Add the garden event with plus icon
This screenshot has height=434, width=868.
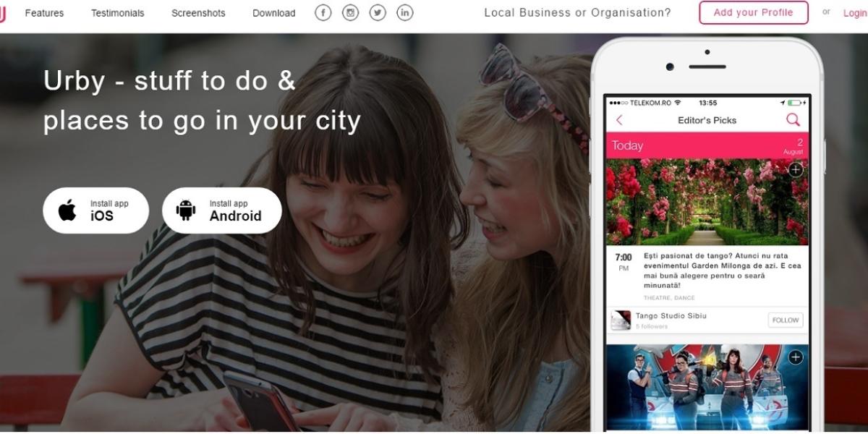pos(796,170)
